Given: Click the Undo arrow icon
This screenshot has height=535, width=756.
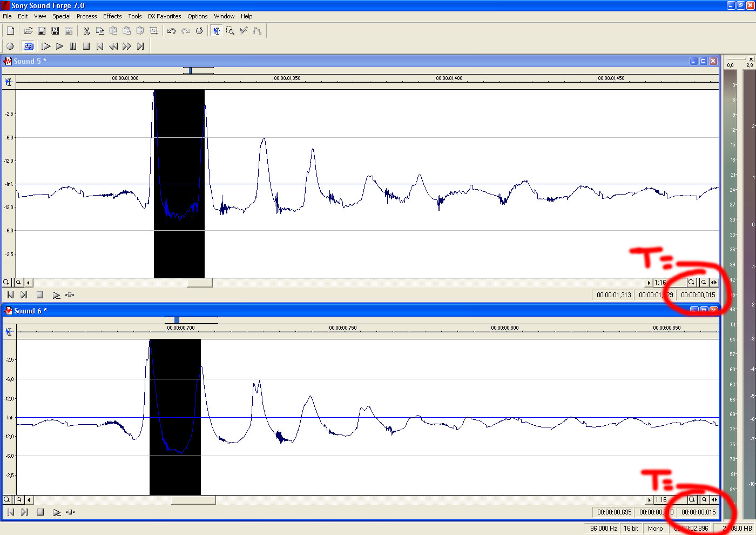Looking at the screenshot, I should tap(172, 31).
